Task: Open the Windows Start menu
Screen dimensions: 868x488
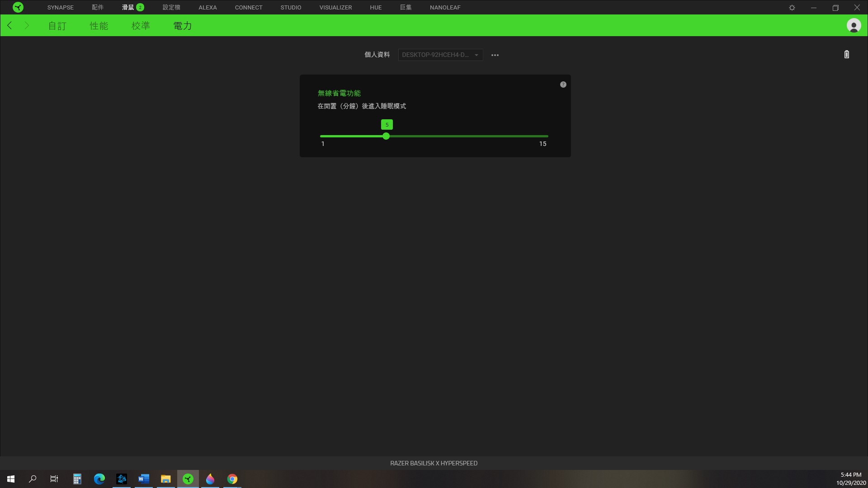Action: [11, 479]
